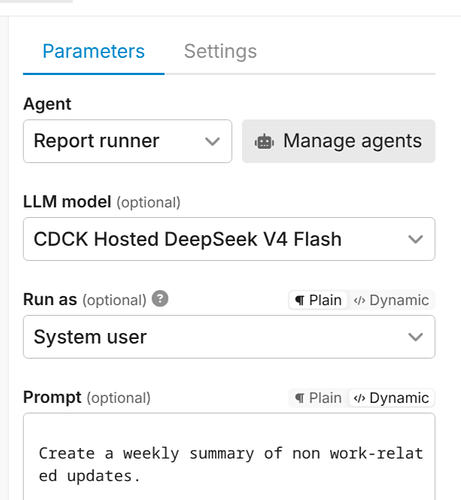Set Prompt mode to Plain
This screenshot has height=500, width=461.
318,398
